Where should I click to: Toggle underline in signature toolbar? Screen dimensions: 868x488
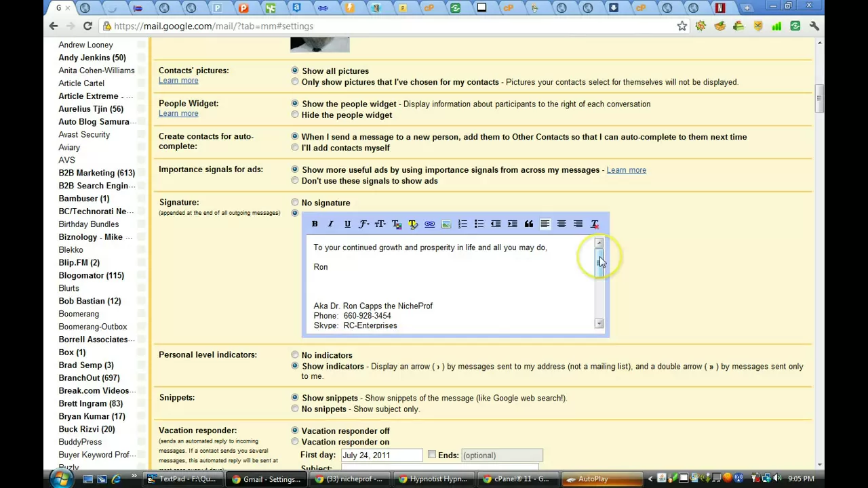(347, 224)
